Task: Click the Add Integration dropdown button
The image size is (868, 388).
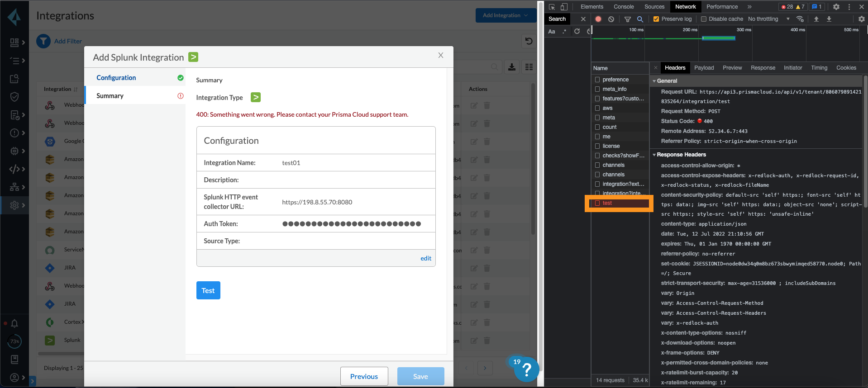Action: 506,15
